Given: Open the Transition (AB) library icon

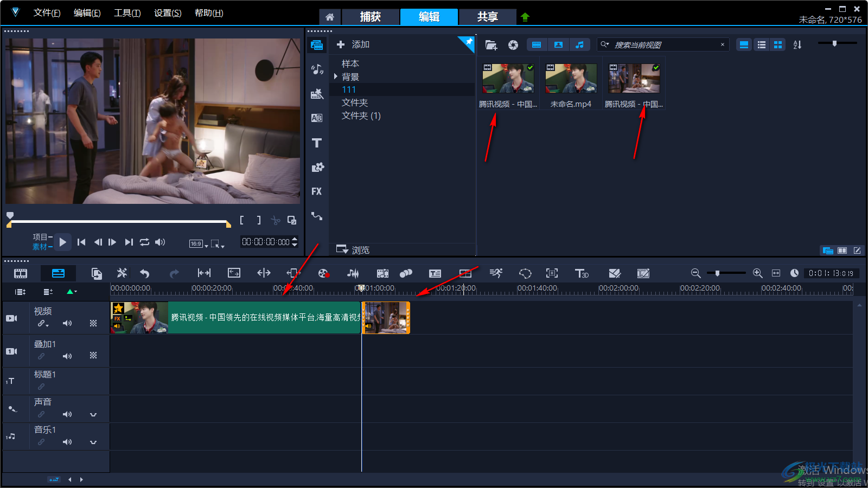Looking at the screenshot, I should pyautogui.click(x=317, y=118).
